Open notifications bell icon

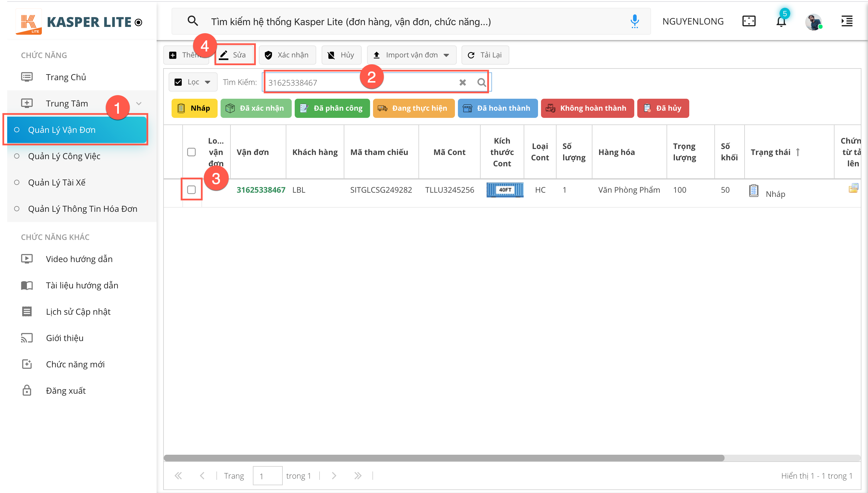(x=781, y=21)
